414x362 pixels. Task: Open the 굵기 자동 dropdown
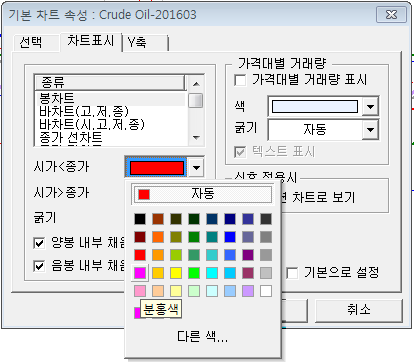tap(371, 130)
